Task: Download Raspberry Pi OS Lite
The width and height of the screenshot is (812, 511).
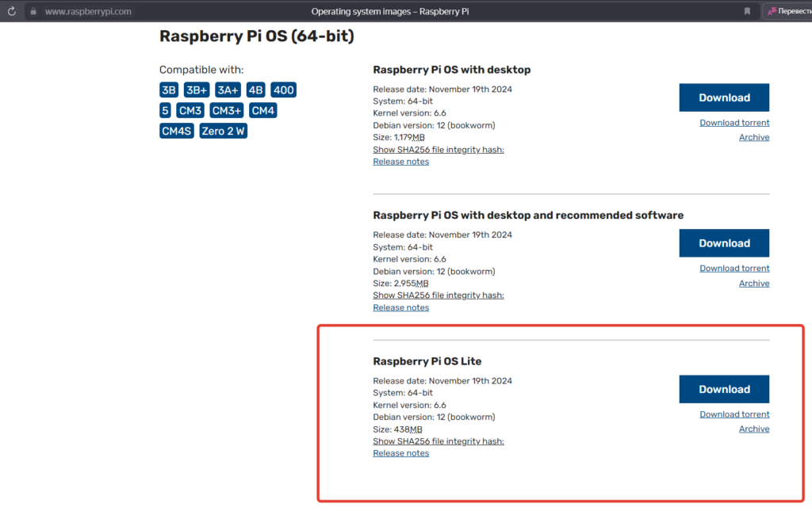Action: click(724, 389)
